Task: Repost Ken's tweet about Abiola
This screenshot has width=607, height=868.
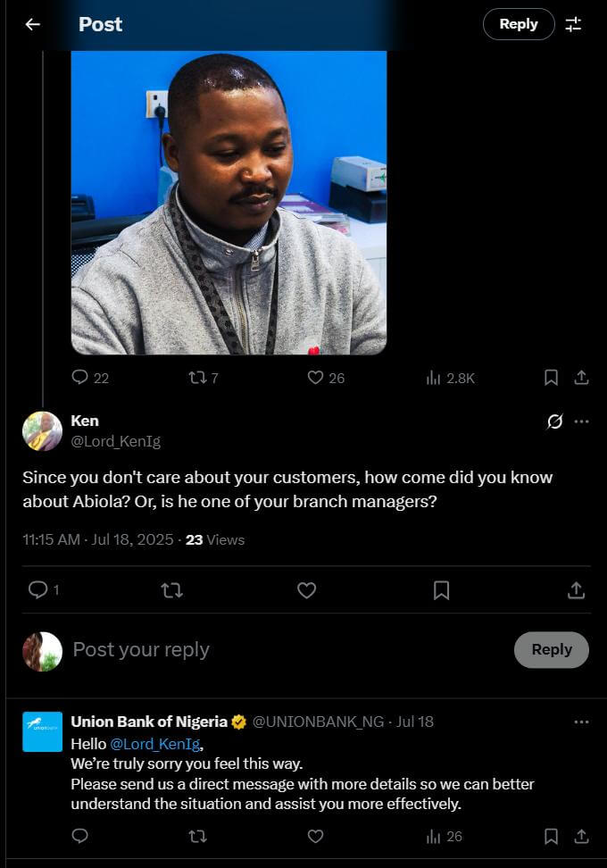Action: [x=171, y=590]
